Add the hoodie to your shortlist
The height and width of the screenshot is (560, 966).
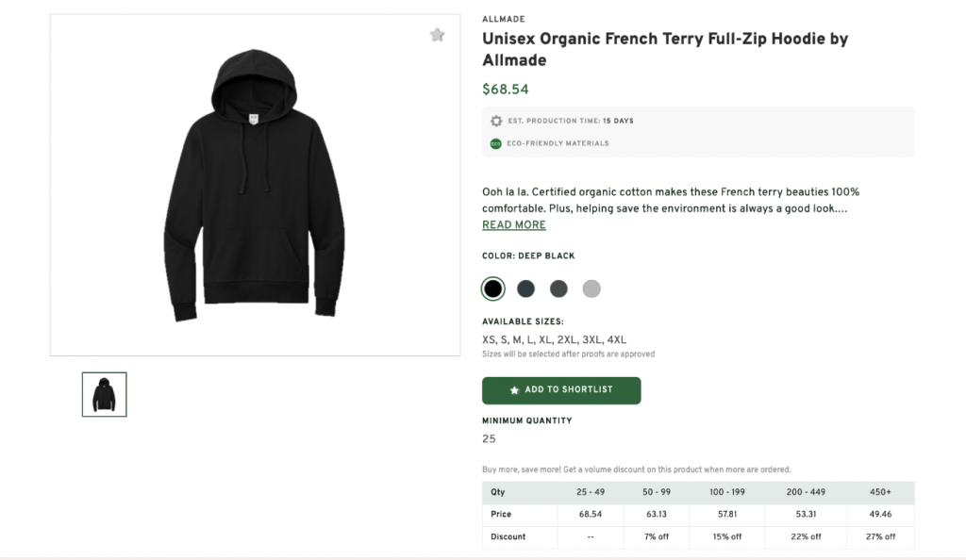coord(561,390)
